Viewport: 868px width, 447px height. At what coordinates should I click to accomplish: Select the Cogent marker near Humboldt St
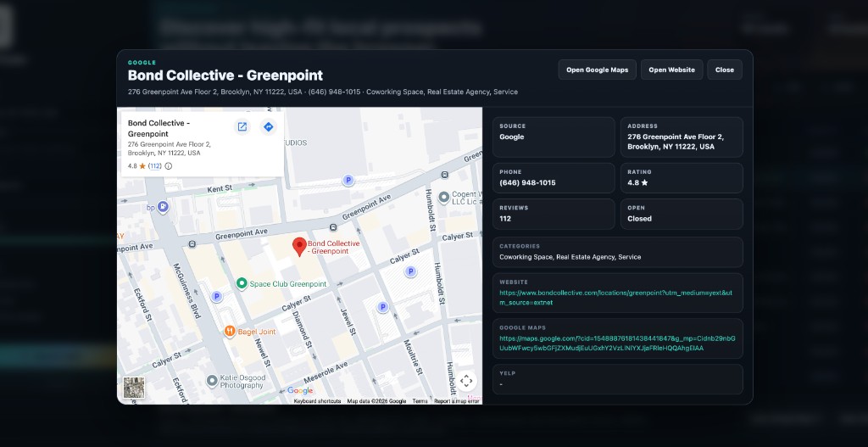443,197
